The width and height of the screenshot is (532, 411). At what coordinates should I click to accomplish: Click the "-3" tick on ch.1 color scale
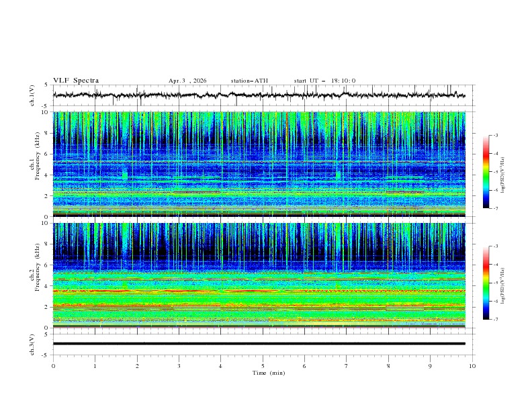[x=495, y=135]
